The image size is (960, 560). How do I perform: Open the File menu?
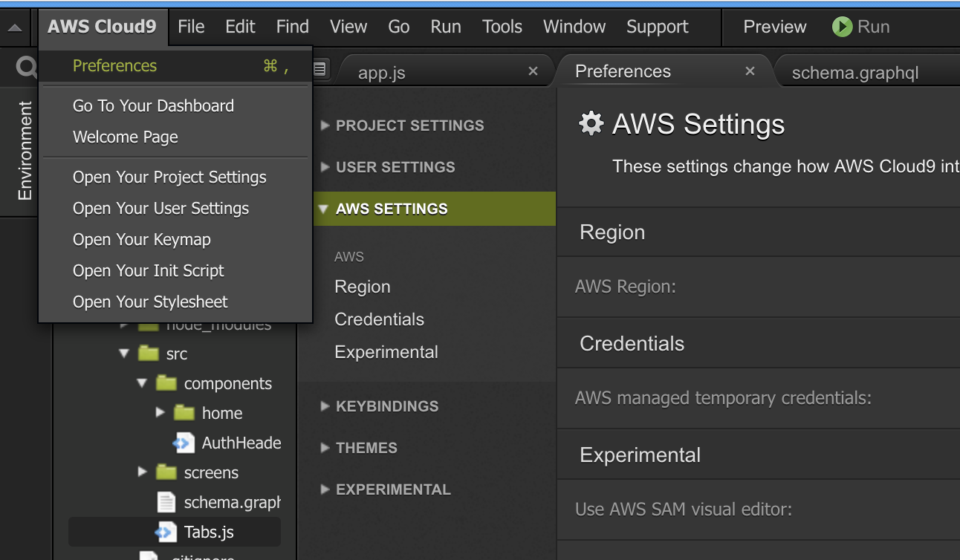click(x=191, y=27)
